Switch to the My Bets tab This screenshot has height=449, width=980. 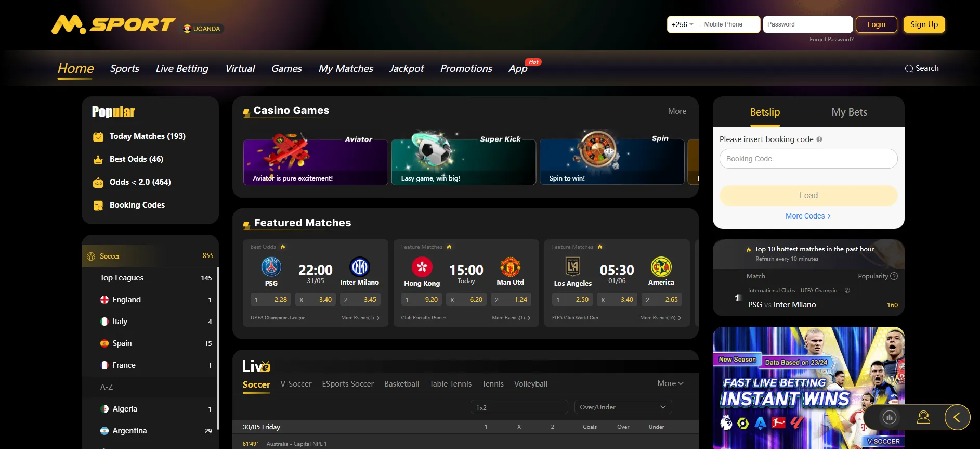pos(850,112)
